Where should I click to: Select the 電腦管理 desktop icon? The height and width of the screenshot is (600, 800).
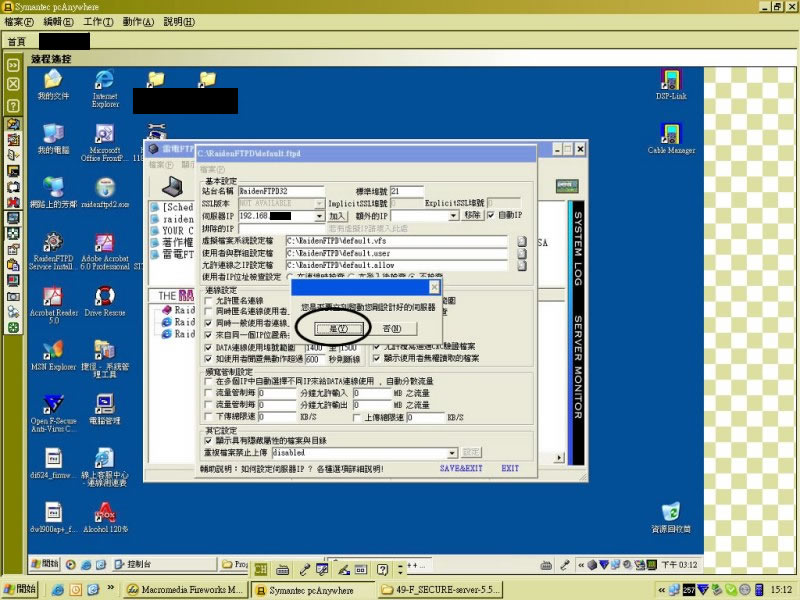click(105, 409)
